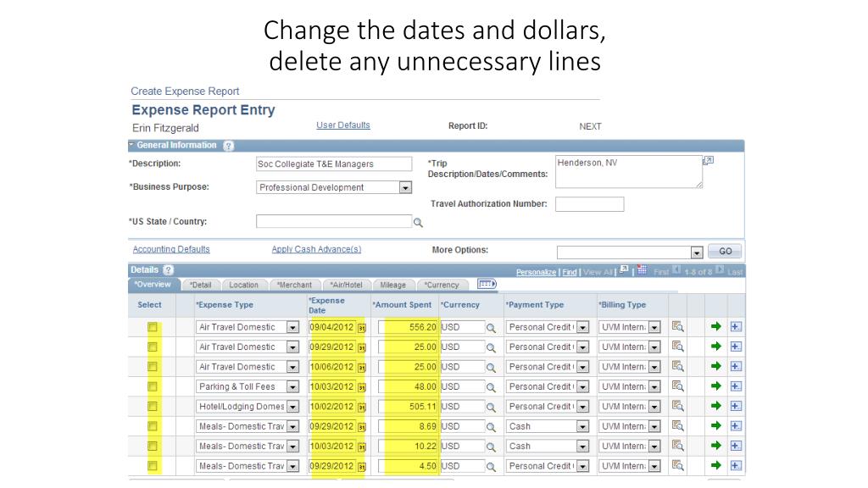The image size is (868, 488).
Task: Click the Details grid help icon
Action: pos(168,270)
